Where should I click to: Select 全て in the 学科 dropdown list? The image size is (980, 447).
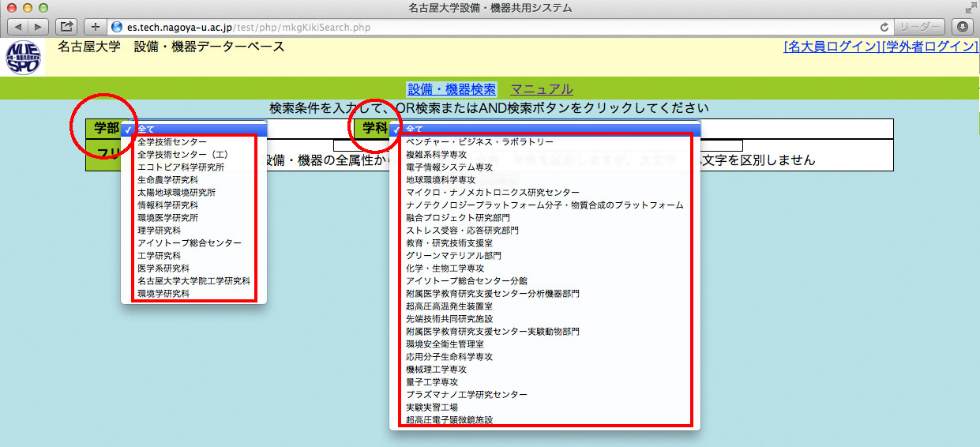click(x=545, y=129)
